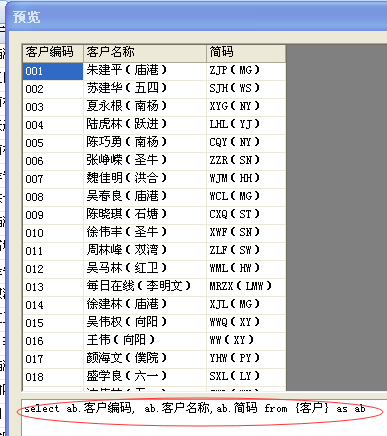Screen dimensions: 387x436
Task: Click customer name 盛学良(六一)
Action: point(145,377)
